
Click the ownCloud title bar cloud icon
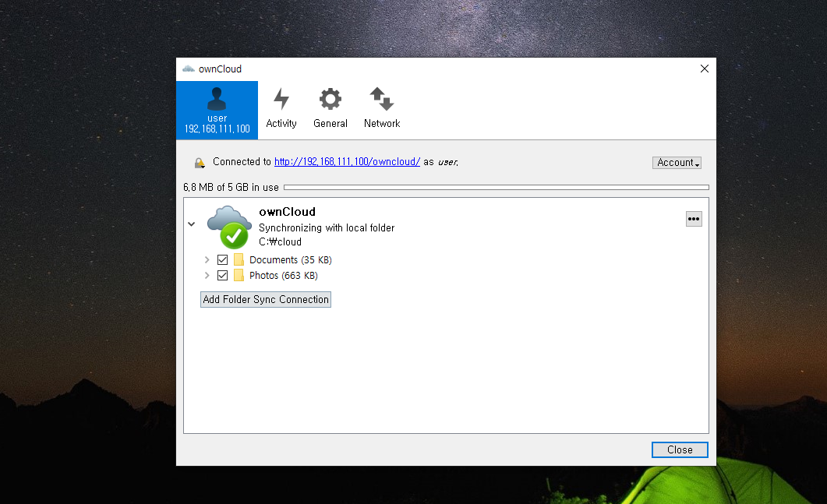coord(189,69)
